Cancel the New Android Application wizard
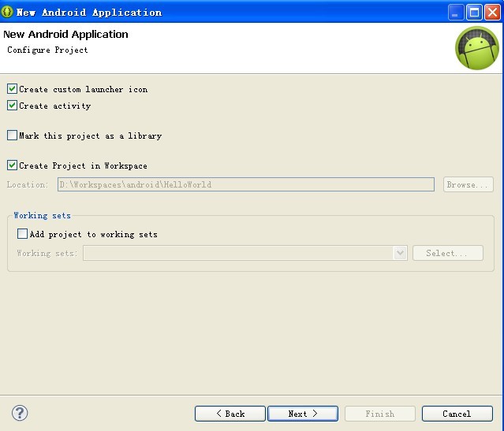The height and width of the screenshot is (431, 504). tap(457, 414)
